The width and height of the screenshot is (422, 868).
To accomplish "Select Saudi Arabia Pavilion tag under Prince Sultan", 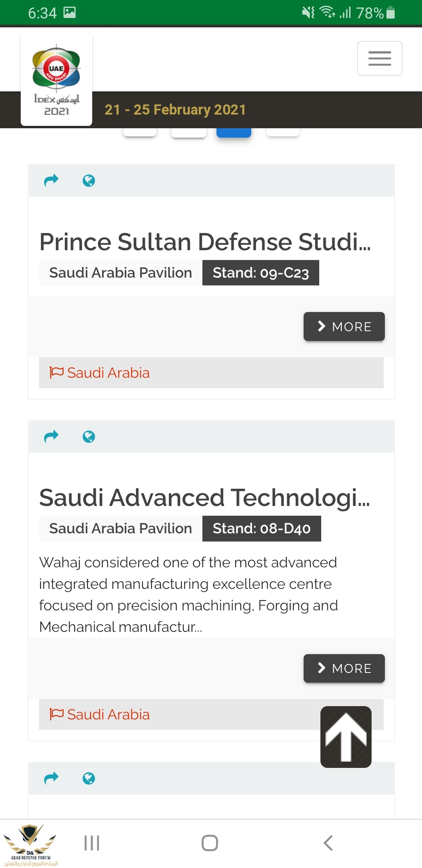I will [x=120, y=273].
